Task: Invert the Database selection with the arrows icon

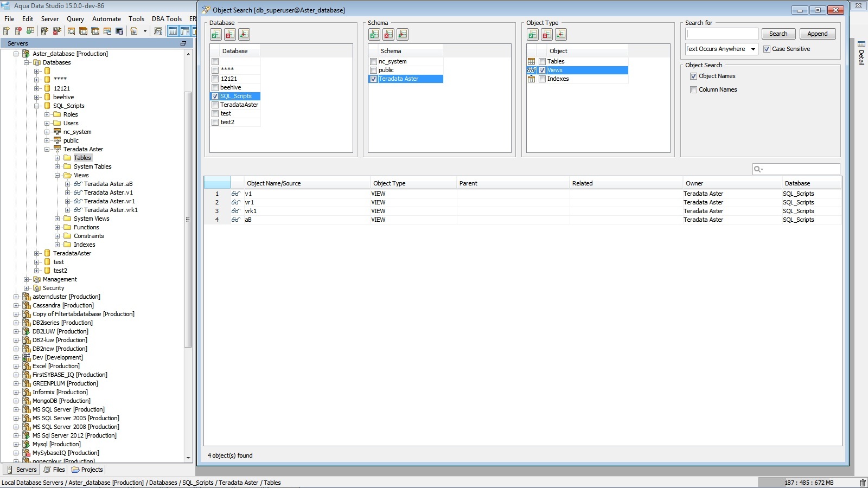Action: 244,35
